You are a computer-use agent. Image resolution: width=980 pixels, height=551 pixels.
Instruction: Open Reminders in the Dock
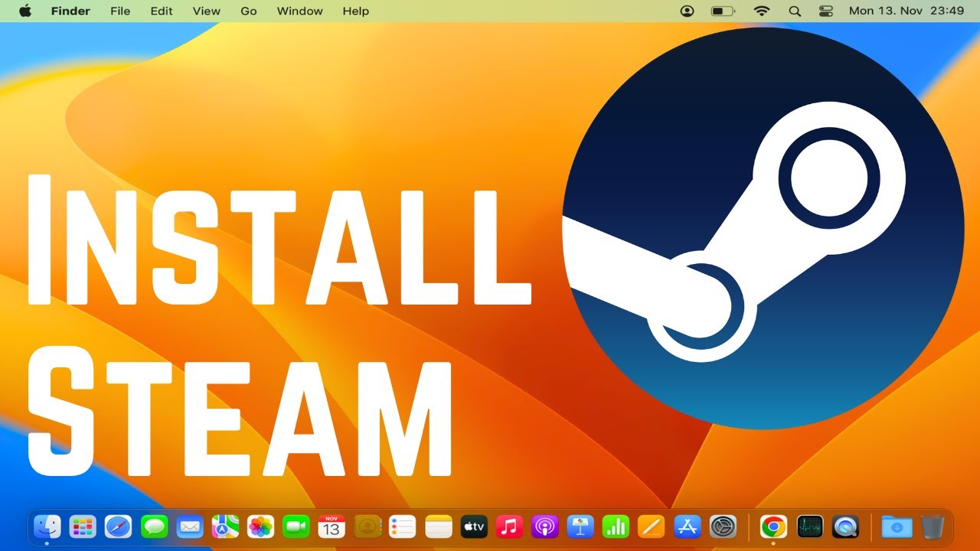pos(403,527)
